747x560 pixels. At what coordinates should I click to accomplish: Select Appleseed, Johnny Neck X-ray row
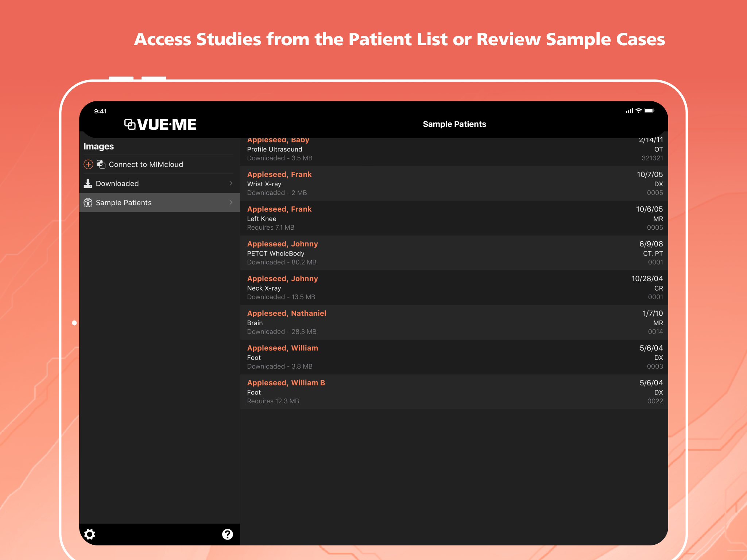454,287
